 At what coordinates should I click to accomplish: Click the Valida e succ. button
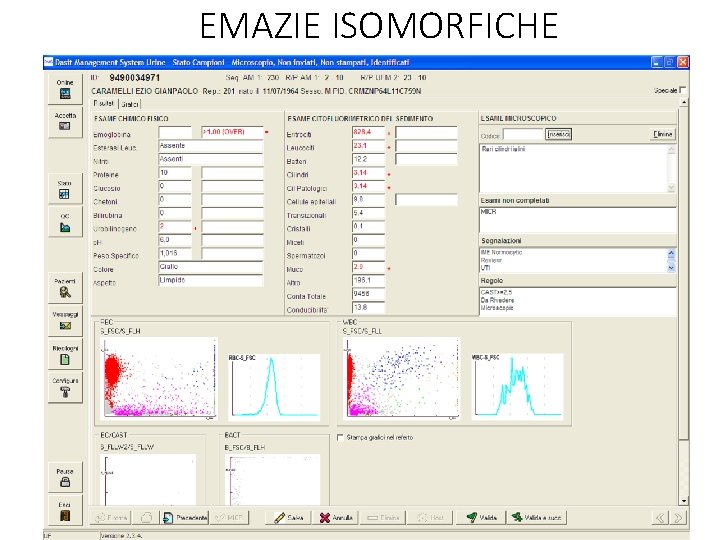tap(537, 518)
